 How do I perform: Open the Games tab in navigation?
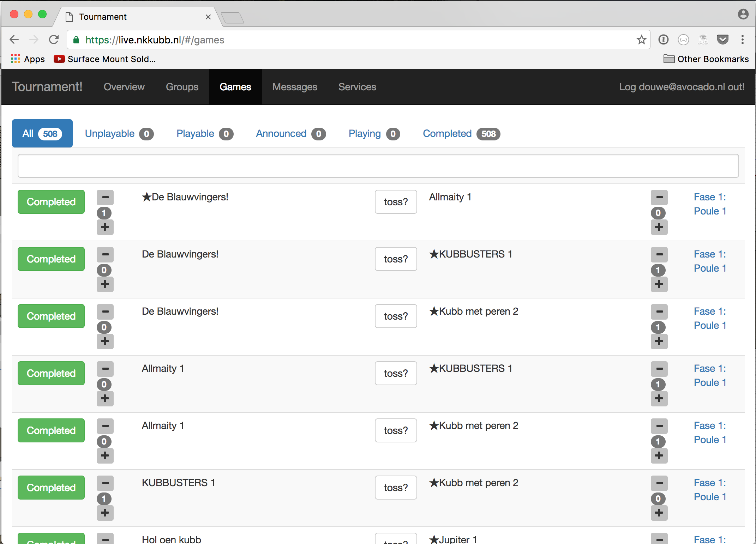coord(235,86)
